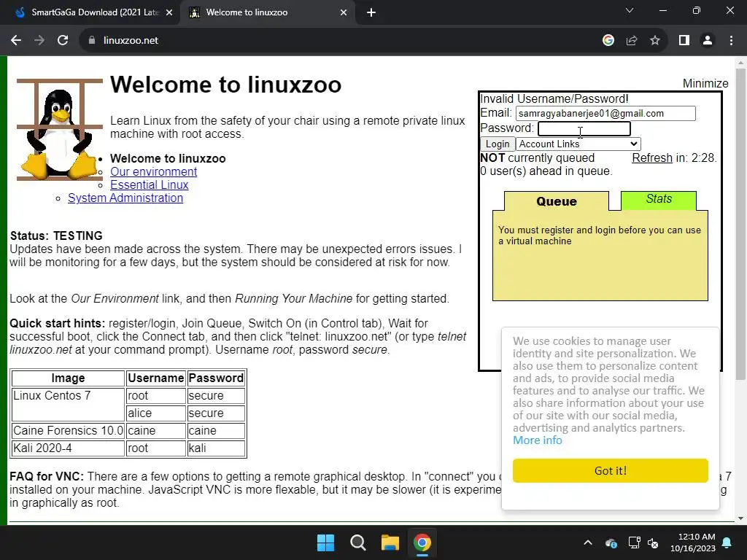Viewport: 747px width, 560px height.
Task: Click '0 user(s) ahead in queue' text
Action: pos(546,171)
